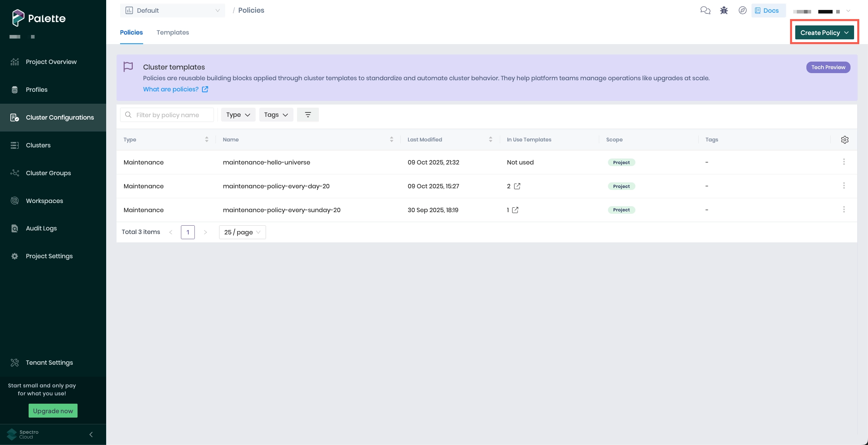Open the Tags filter dropdown
The image size is (868, 445).
tap(276, 114)
